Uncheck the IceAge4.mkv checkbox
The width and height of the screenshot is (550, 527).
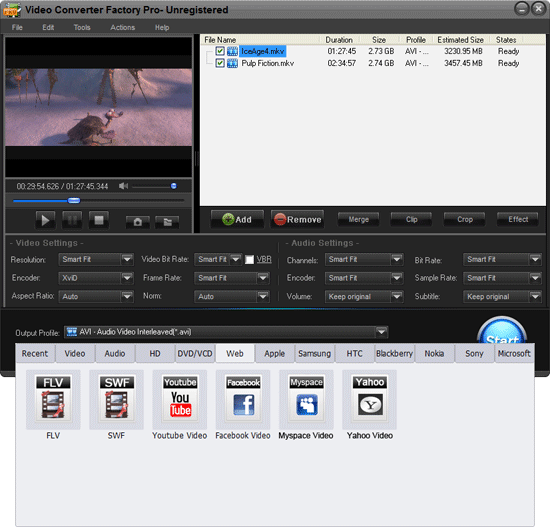tap(220, 51)
